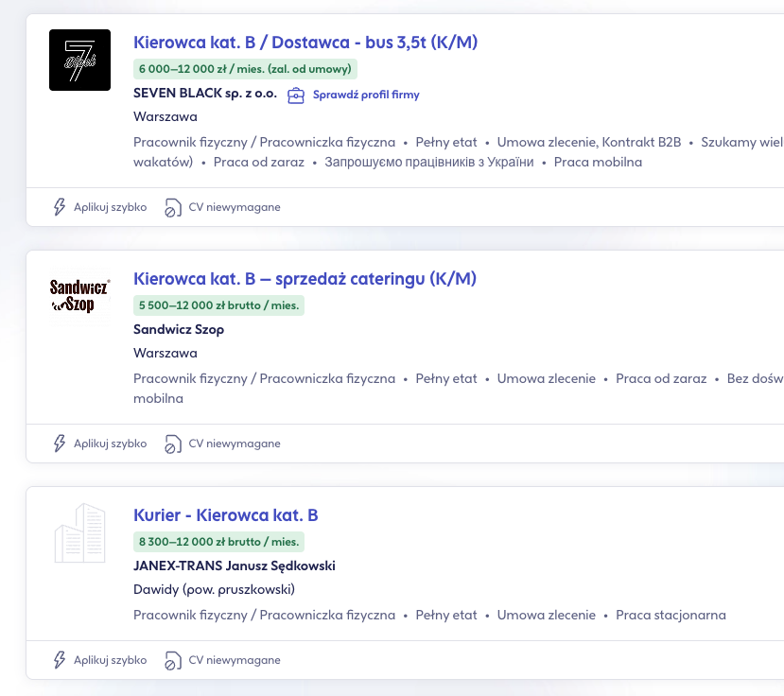Click lightning icon in SEVEN BLACK offer
This screenshot has width=784, height=696.
tap(60, 207)
